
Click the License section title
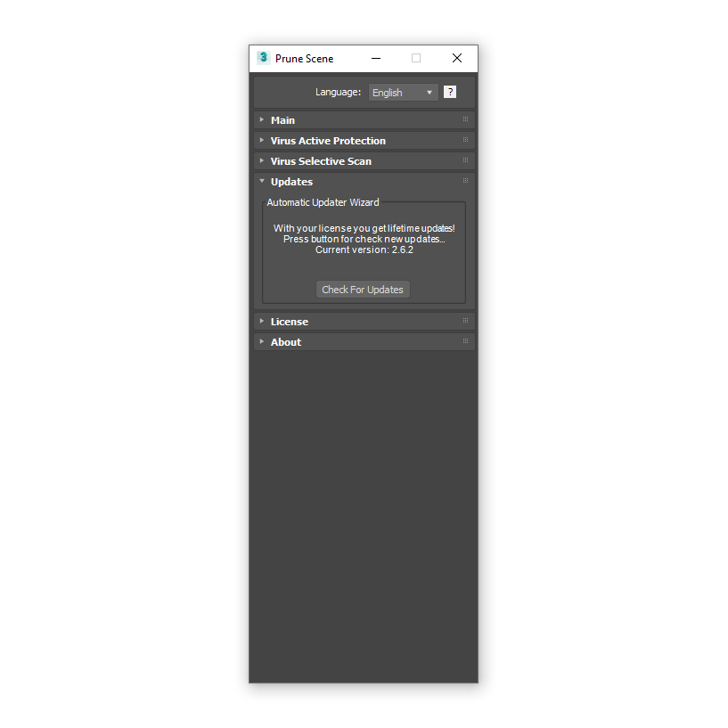pos(290,322)
